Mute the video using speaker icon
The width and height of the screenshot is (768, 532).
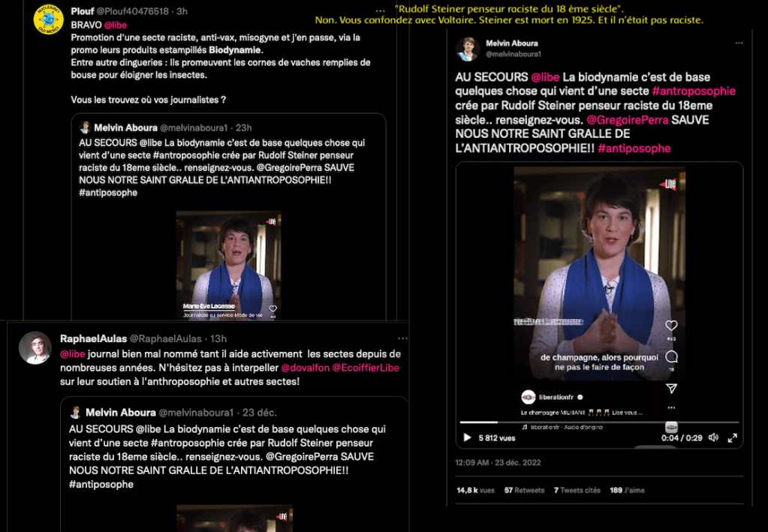(714, 437)
